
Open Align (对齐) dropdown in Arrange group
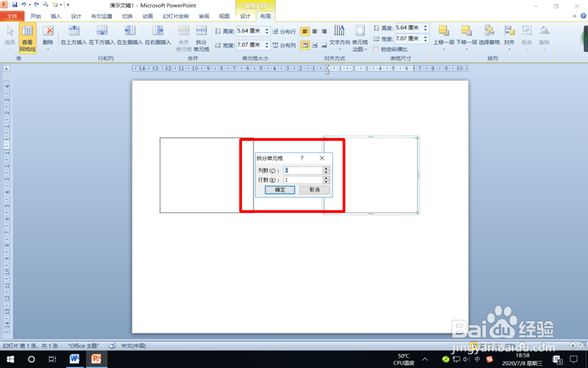coord(509,38)
